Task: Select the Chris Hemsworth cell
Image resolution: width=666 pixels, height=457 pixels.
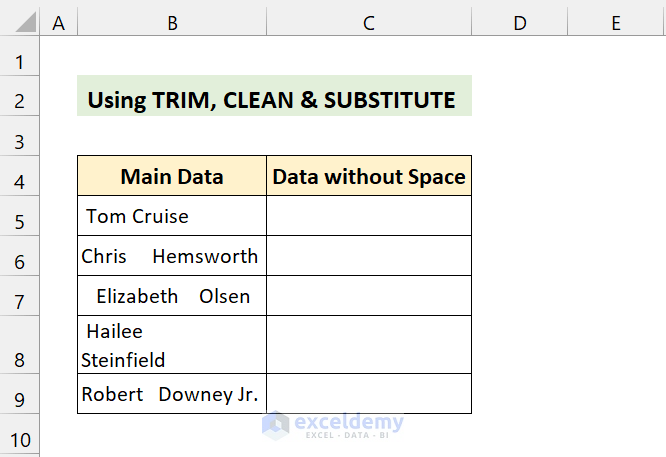Action: point(172,256)
